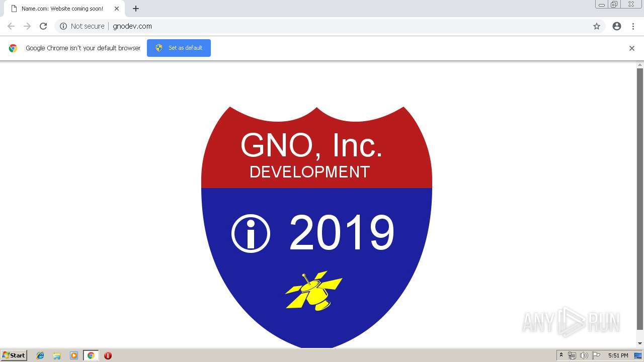Click the Not secure label
This screenshot has width=644, height=362.
[x=88, y=26]
